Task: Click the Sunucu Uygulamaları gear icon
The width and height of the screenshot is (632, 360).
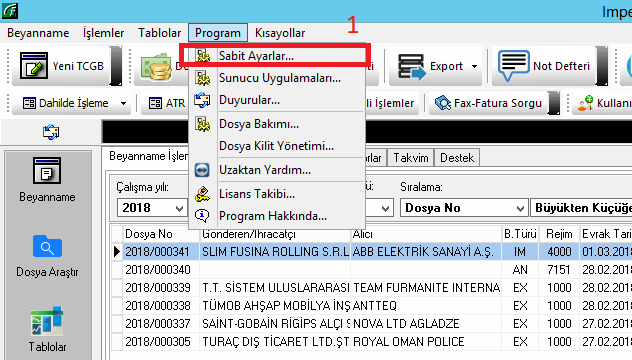Action: coord(202,78)
